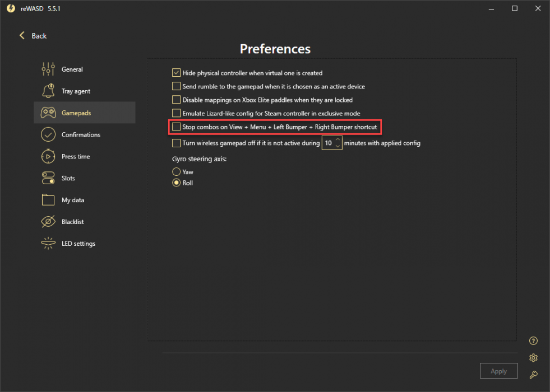
Task: Enable Stop combos on View+Menu shortcut
Action: [176, 127]
